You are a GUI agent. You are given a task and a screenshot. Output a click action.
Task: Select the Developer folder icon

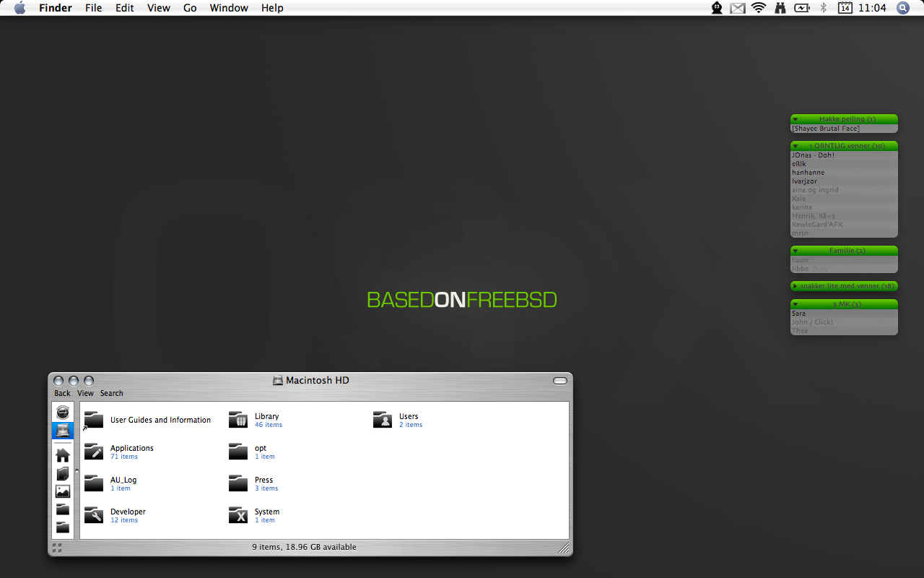(94, 515)
